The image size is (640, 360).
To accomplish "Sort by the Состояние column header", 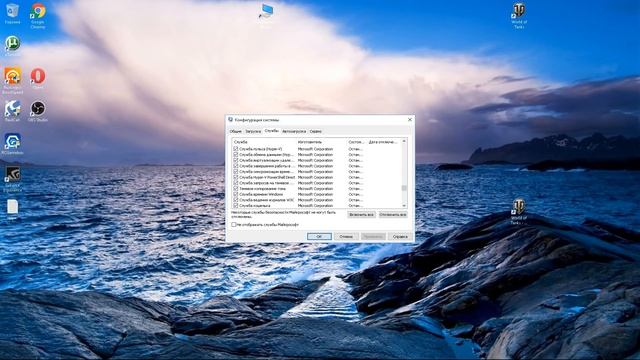I will (357, 142).
